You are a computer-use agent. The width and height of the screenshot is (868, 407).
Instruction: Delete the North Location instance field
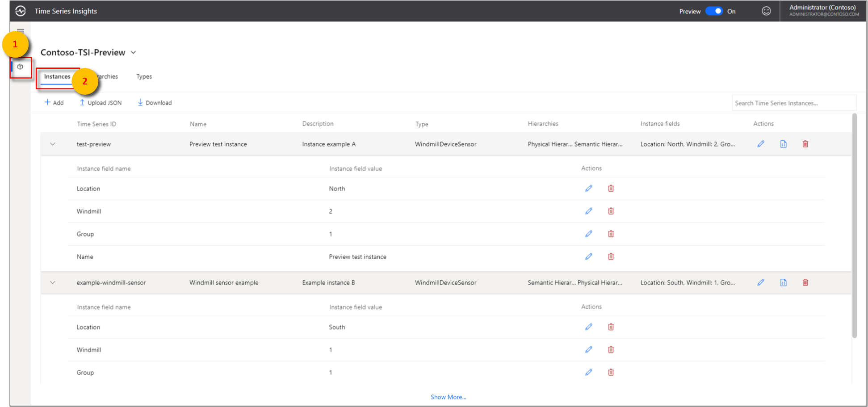(x=611, y=189)
